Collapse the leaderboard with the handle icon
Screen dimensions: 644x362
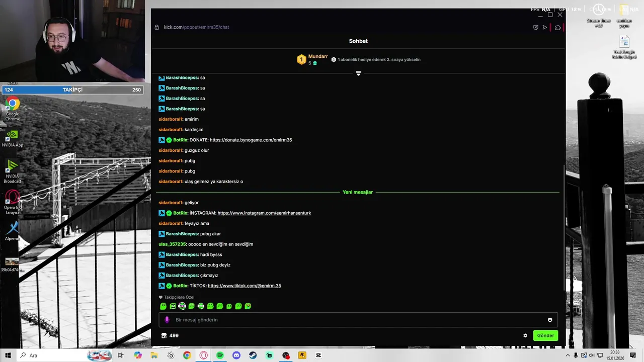pos(358,73)
